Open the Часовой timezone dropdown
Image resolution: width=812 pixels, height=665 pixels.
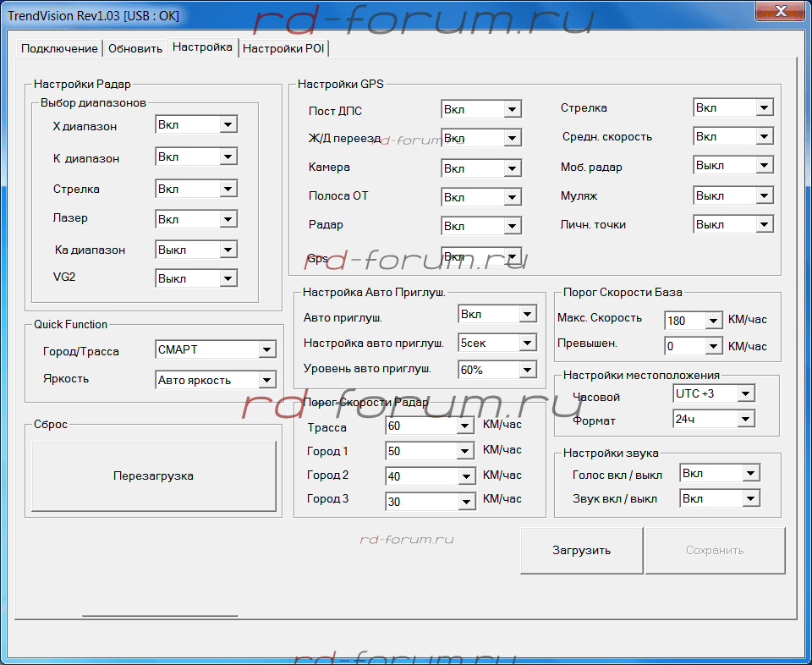pos(714,393)
